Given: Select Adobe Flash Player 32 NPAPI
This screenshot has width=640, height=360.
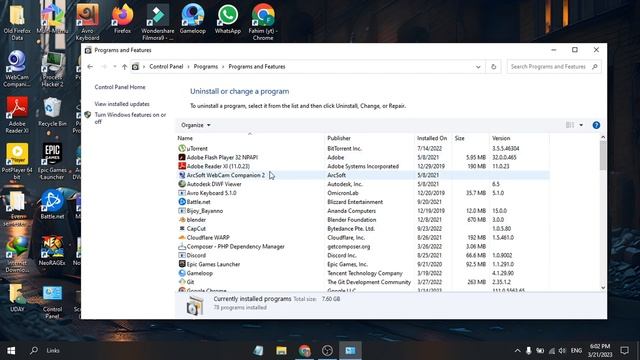Looking at the screenshot, I should [x=363, y=158].
